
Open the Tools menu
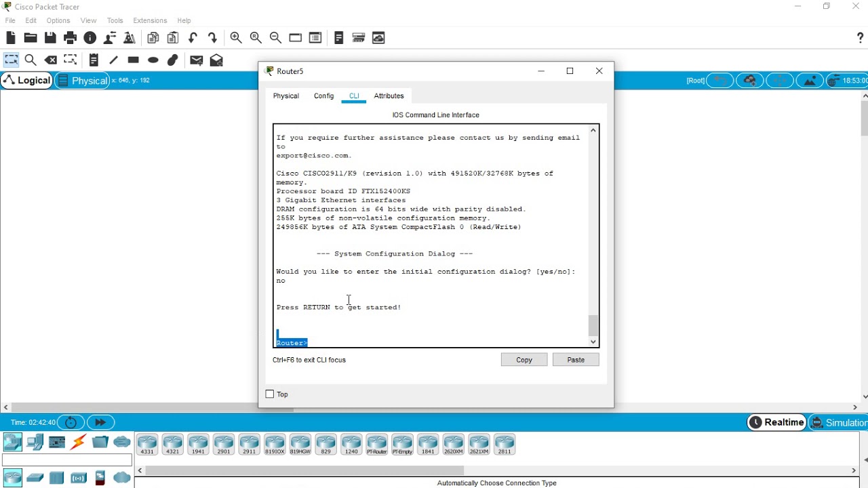[115, 20]
